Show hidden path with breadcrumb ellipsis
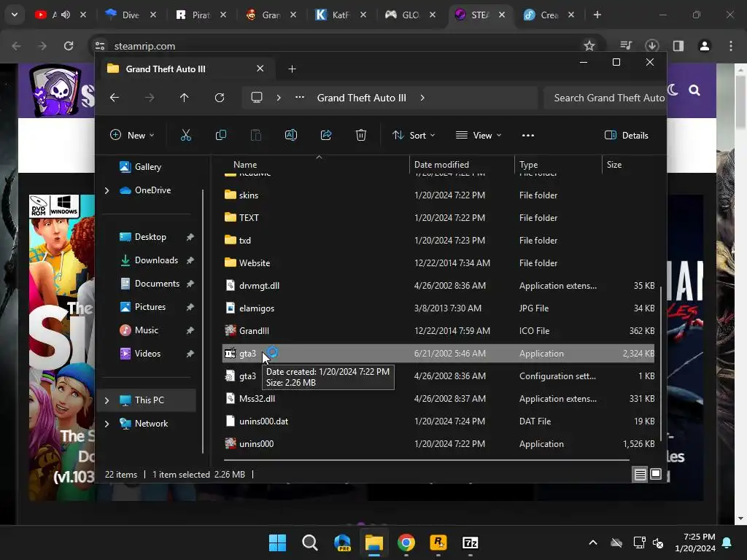This screenshot has width=747, height=560. click(300, 97)
